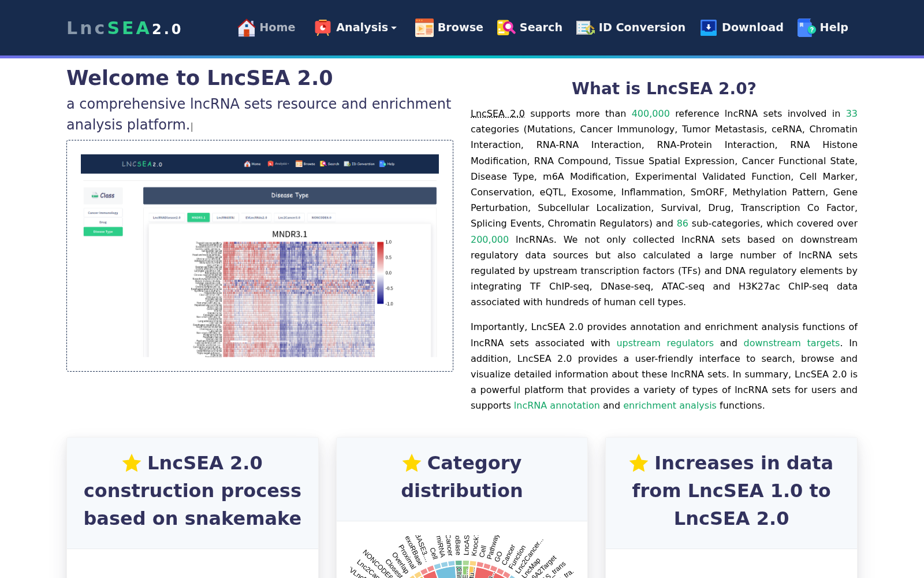Click the Disease Type banner in preview

pyautogui.click(x=290, y=195)
